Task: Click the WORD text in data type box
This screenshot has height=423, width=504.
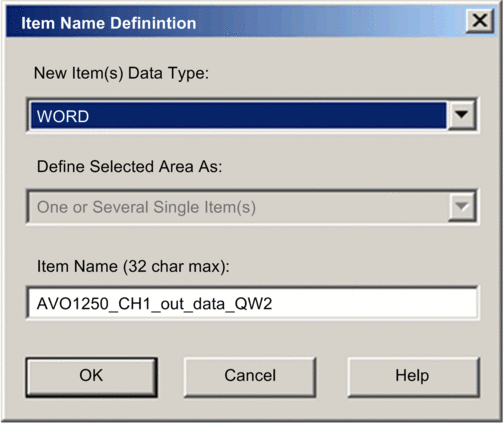Action: pyautogui.click(x=63, y=116)
